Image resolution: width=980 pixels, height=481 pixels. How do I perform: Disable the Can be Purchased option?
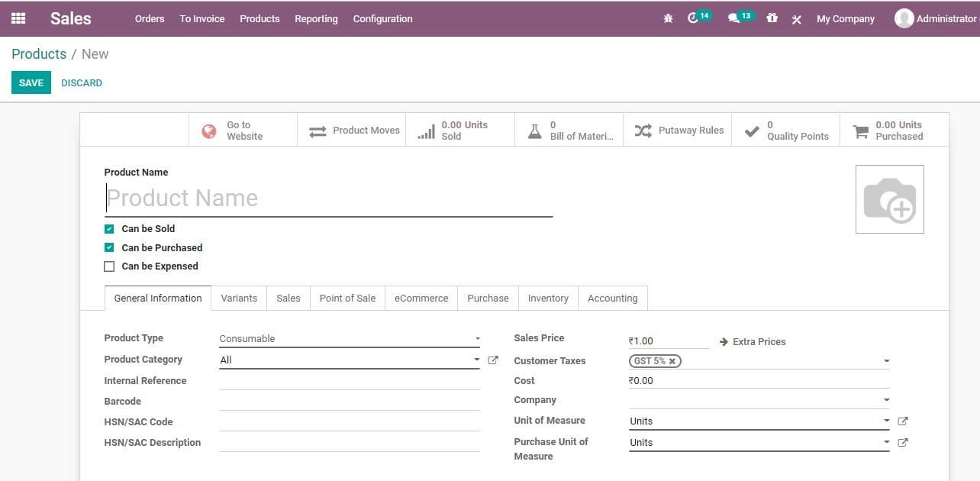click(109, 247)
